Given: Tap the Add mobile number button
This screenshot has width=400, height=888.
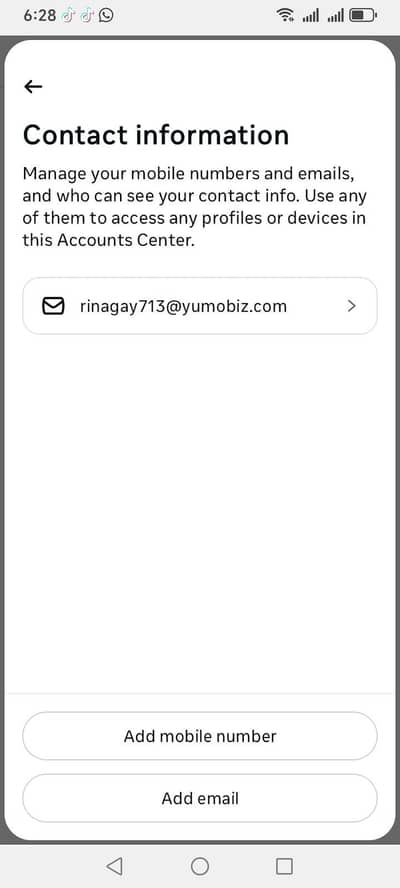Looking at the screenshot, I should coord(199,736).
